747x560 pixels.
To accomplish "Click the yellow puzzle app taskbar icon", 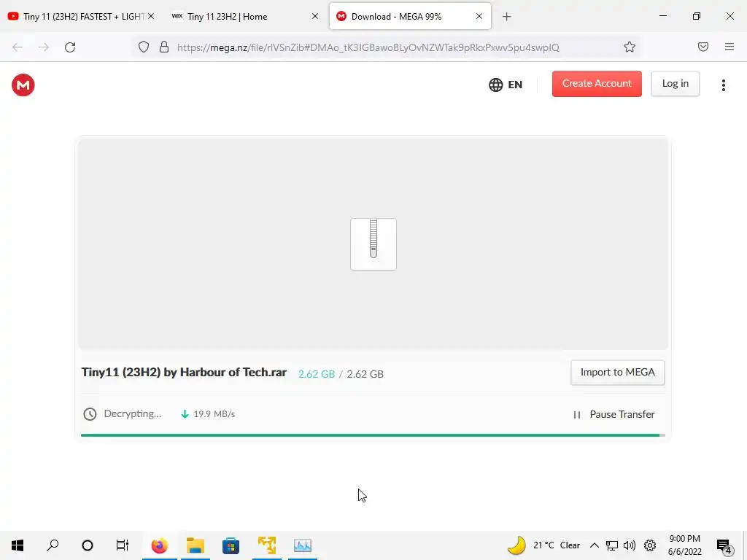I will point(267,545).
